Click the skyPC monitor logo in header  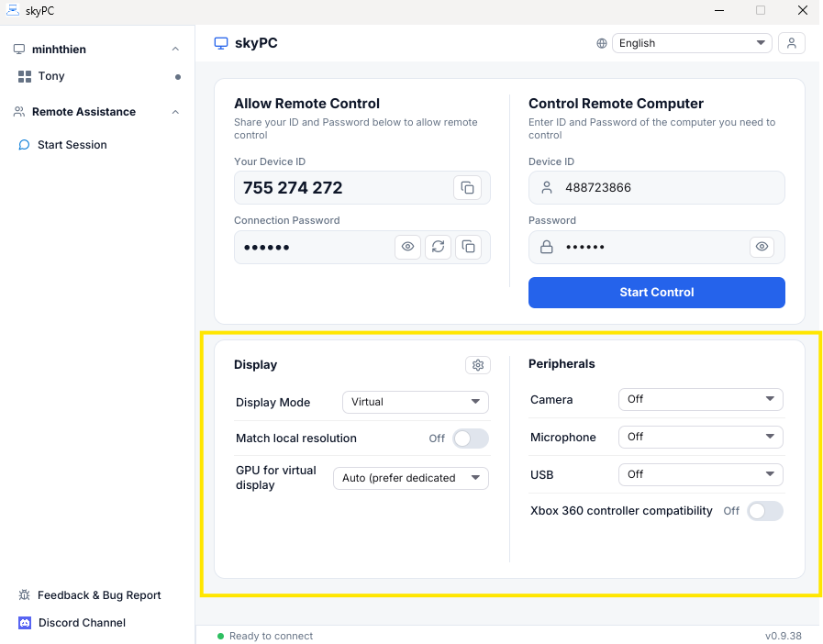tap(221, 43)
